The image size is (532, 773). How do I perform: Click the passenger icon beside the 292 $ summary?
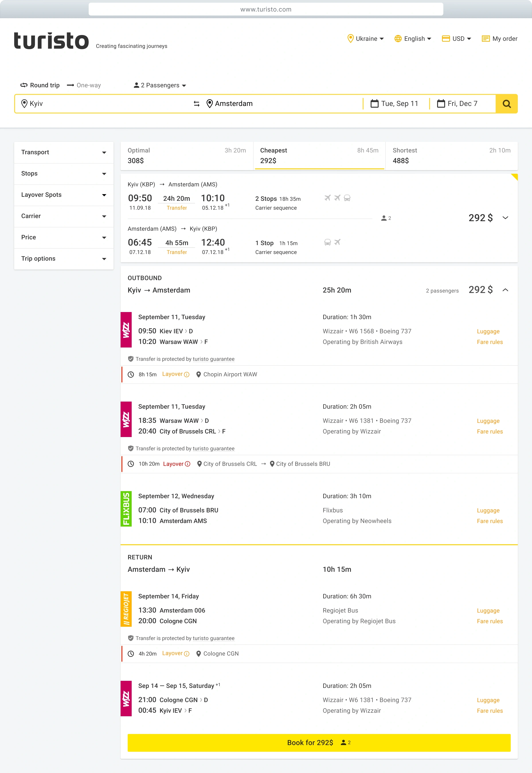384,218
